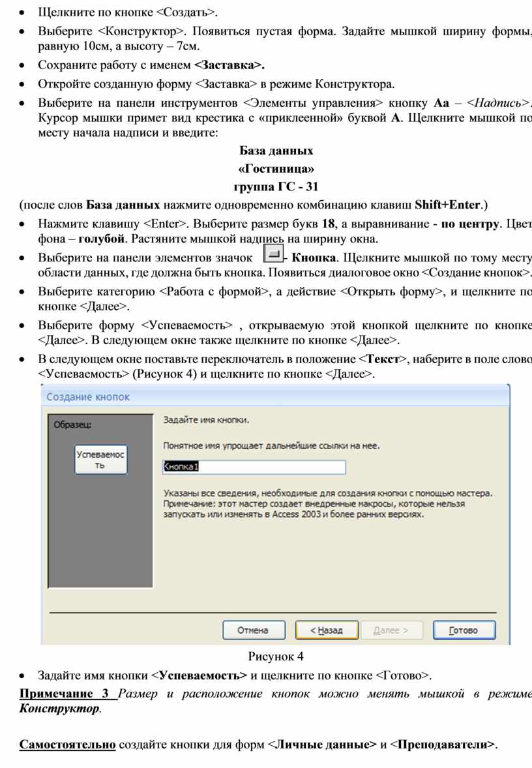Click the heading «Гостиница»
The height and width of the screenshot is (768, 532).
point(276,169)
